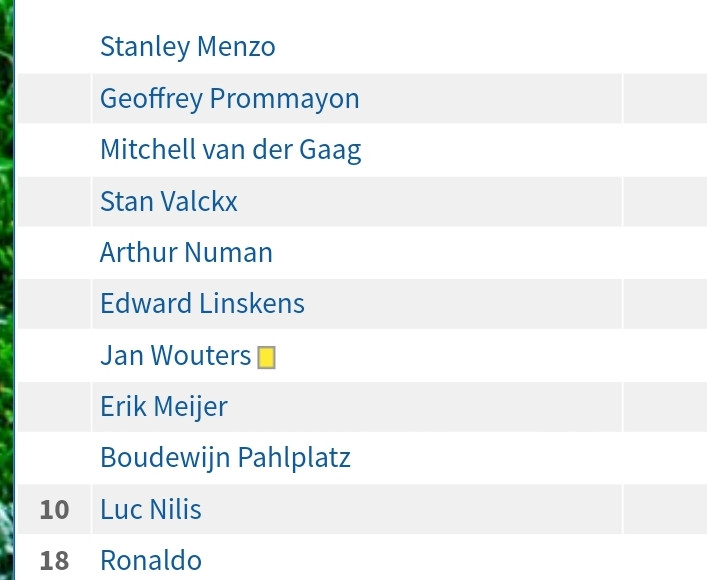Click the yellow card icon beside Jan Wouters
The image size is (707, 580).
pyautogui.click(x=266, y=358)
